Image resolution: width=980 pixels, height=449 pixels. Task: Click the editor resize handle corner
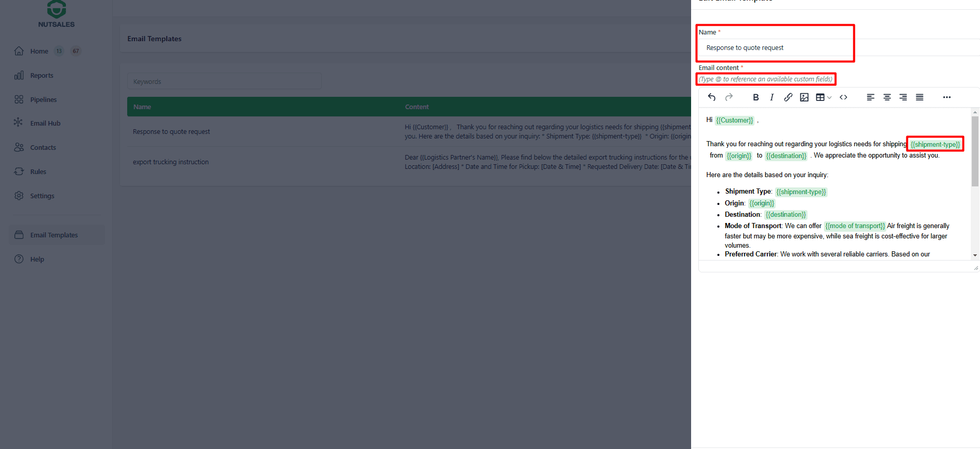[975, 268]
